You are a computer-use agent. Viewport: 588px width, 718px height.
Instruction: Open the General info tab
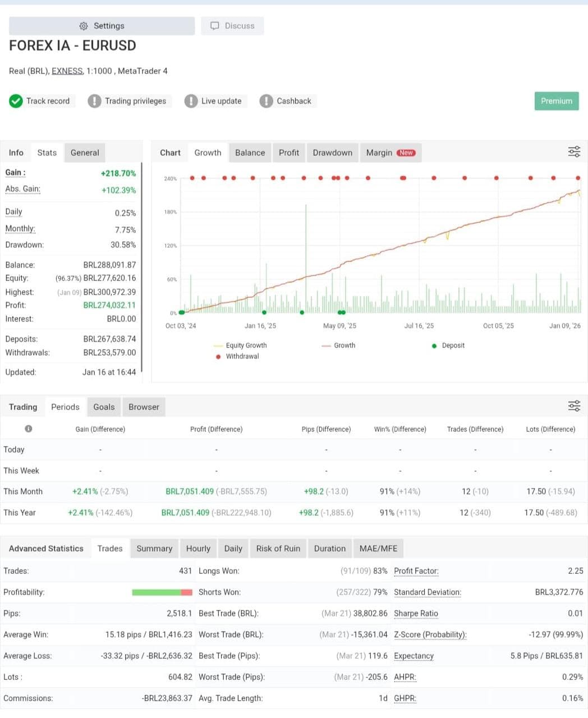click(85, 153)
